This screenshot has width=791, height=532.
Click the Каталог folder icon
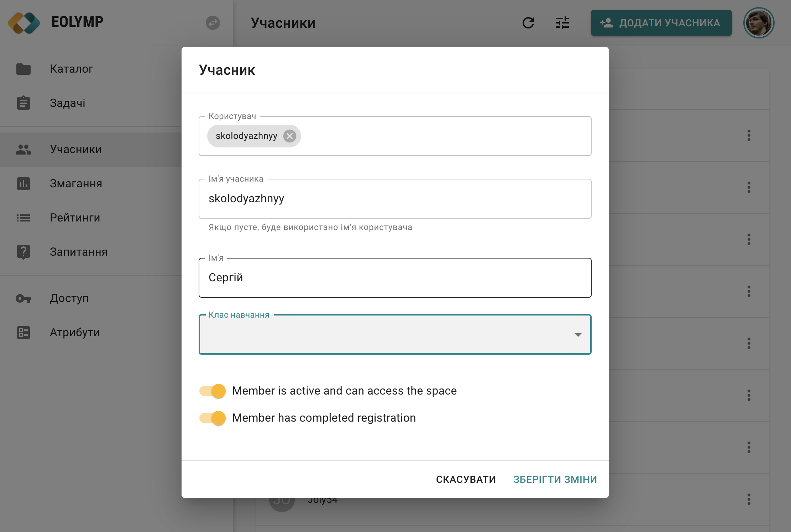coord(23,69)
